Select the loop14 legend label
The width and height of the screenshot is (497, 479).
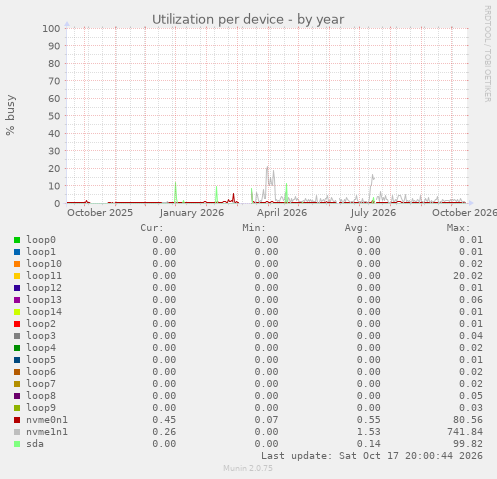pos(44,312)
